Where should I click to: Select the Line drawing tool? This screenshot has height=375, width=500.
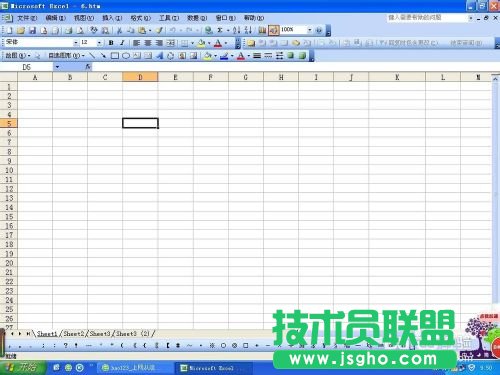92,56
